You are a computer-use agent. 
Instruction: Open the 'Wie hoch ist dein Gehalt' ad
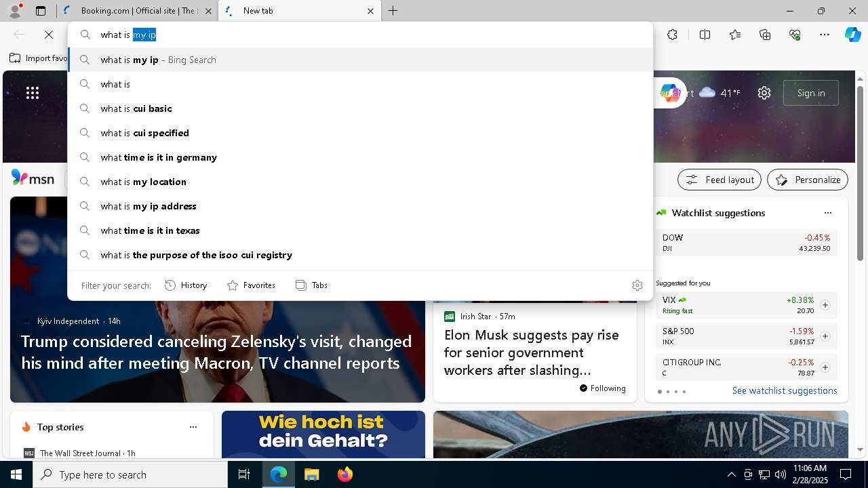click(323, 434)
